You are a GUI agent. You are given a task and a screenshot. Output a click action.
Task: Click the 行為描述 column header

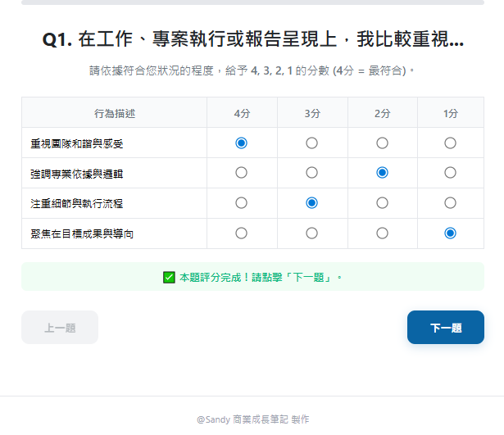coord(114,113)
